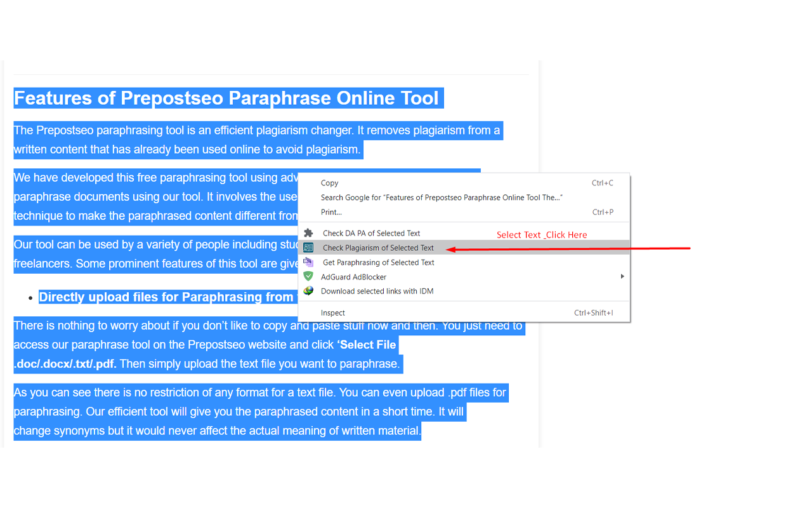Viewport: 812px width, 508px height.
Task: Open AdGuard AdBlocker menu entry
Action: [x=464, y=277]
